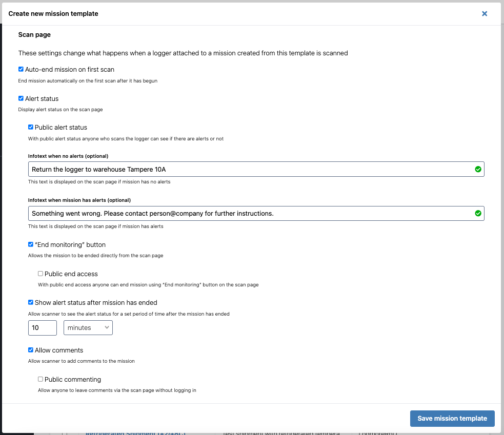Click the duration input showing 10
The image size is (504, 435).
42,327
